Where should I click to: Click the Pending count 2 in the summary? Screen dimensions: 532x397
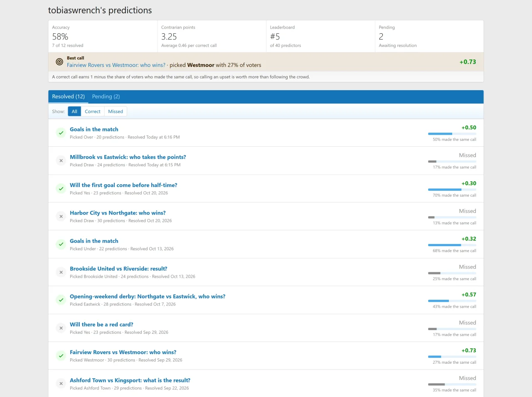381,37
